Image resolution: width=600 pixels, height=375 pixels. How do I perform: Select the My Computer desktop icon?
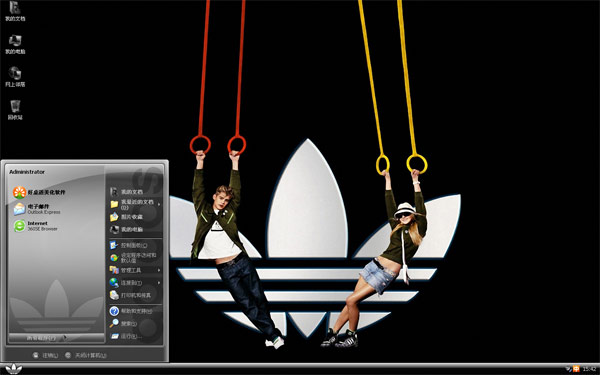(15, 44)
